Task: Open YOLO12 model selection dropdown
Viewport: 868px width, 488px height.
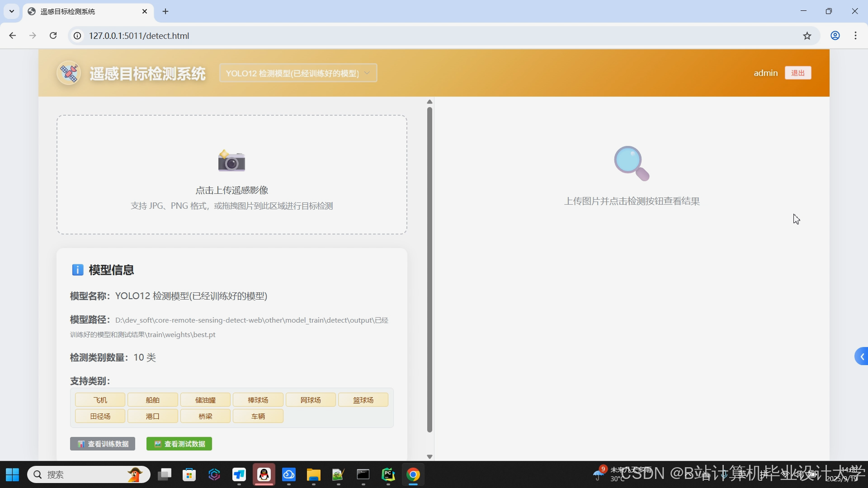Action: click(x=298, y=73)
